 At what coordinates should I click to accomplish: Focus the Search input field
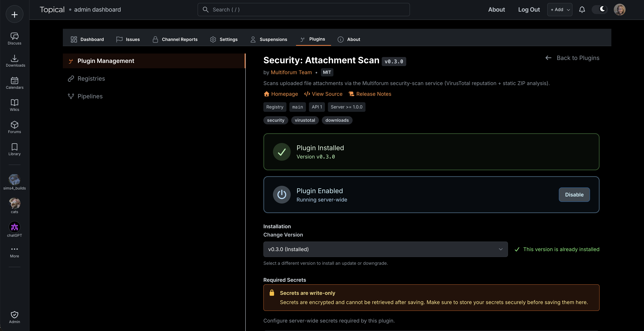(304, 10)
